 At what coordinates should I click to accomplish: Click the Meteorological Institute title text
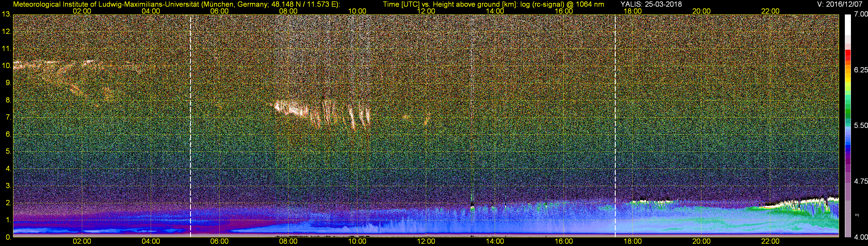176,4
